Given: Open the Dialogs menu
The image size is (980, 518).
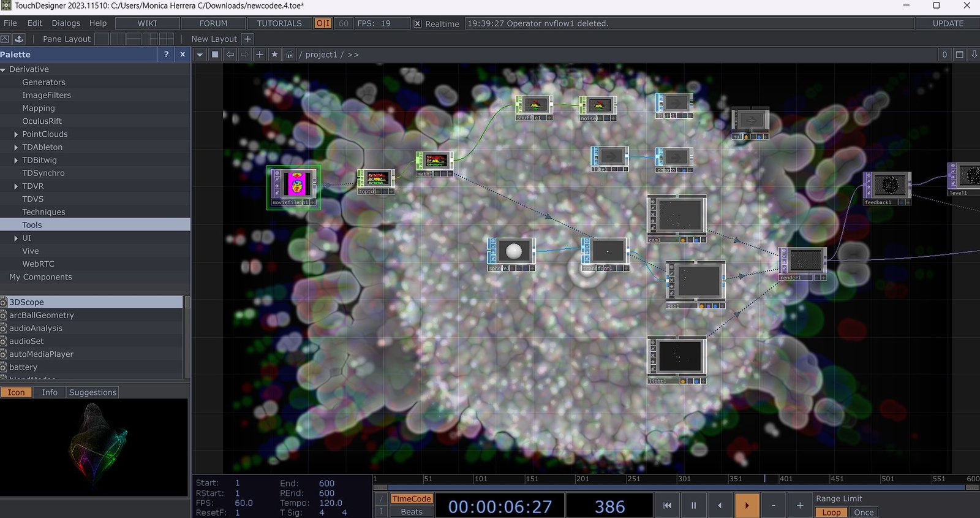Looking at the screenshot, I should click(x=66, y=23).
